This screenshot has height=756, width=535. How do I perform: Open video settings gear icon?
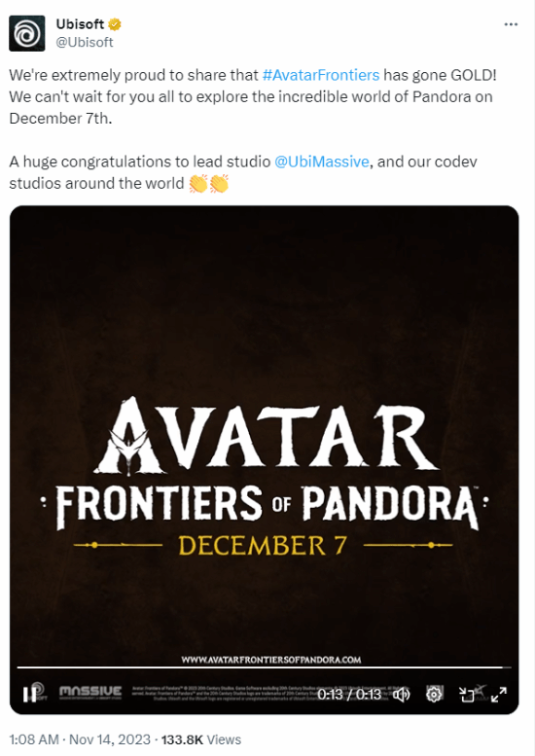434,695
